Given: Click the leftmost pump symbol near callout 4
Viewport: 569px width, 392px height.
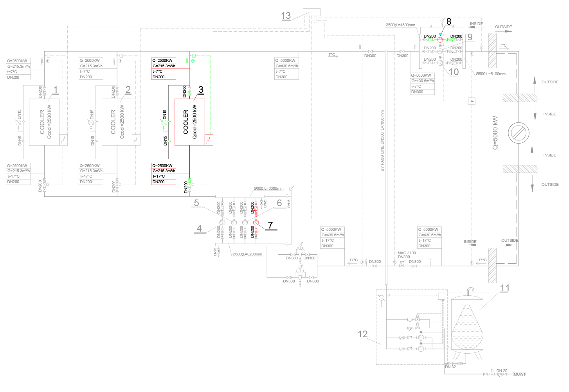Looking at the screenshot, I should (x=222, y=222).
